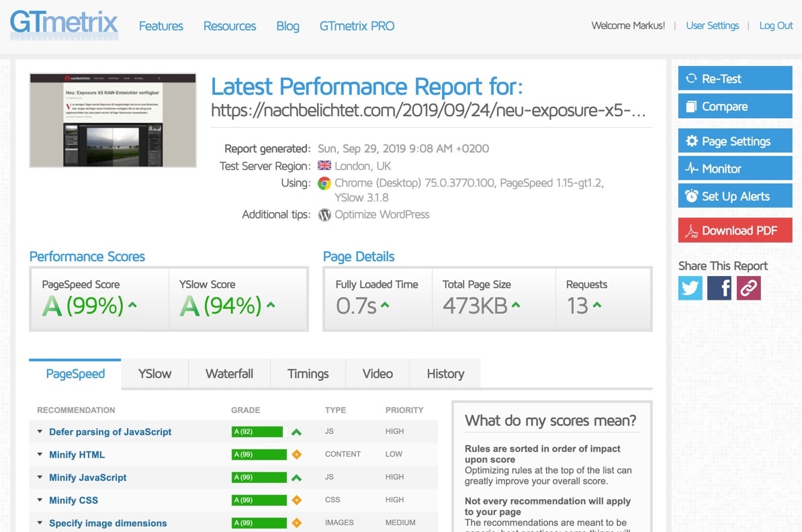Open the History tab
This screenshot has height=532, width=802.
(x=445, y=374)
